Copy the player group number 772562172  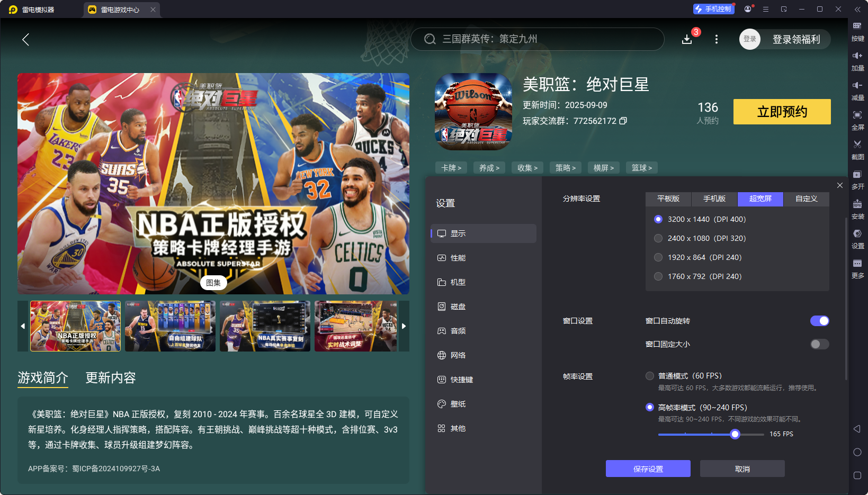pos(623,121)
